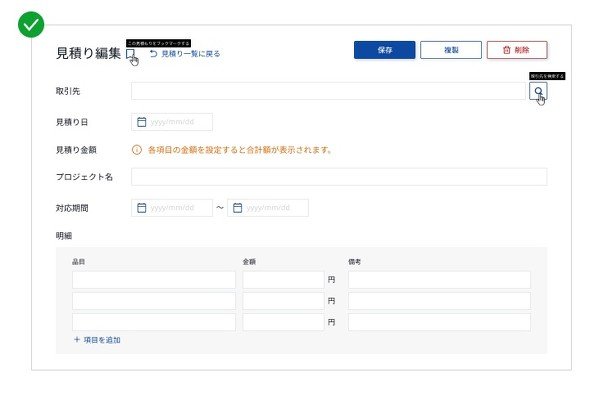590x395 pixels.
Task: Click the plus icon of 項目を追加
Action: (77, 339)
